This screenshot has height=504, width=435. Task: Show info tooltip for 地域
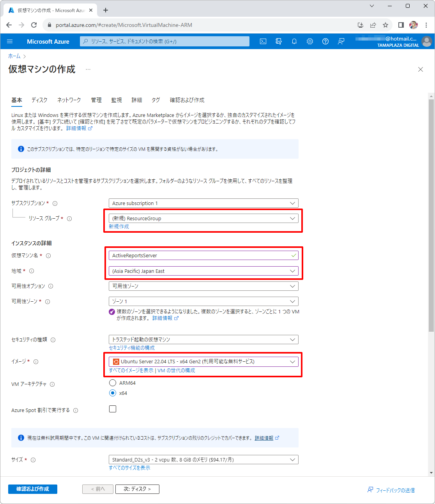click(x=32, y=271)
